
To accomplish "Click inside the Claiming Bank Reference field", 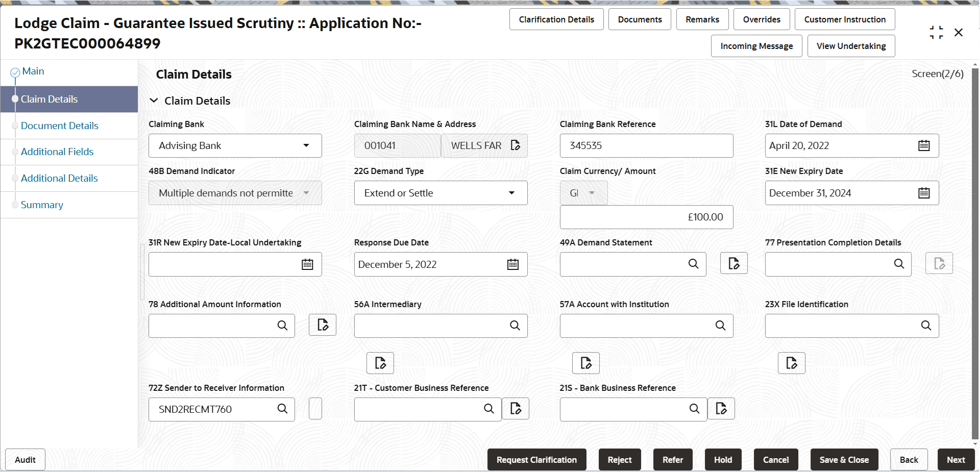I will point(646,145).
